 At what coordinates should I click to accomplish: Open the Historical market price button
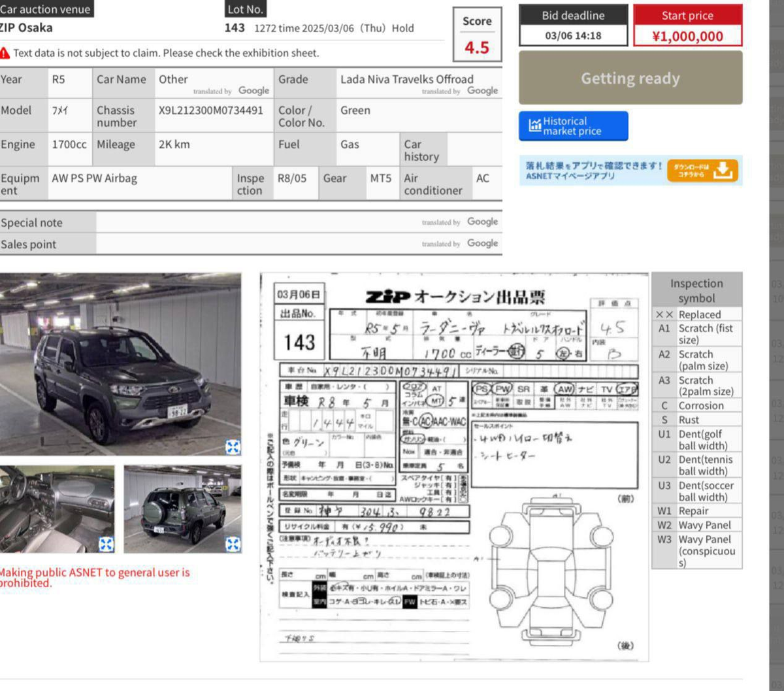pos(574,126)
